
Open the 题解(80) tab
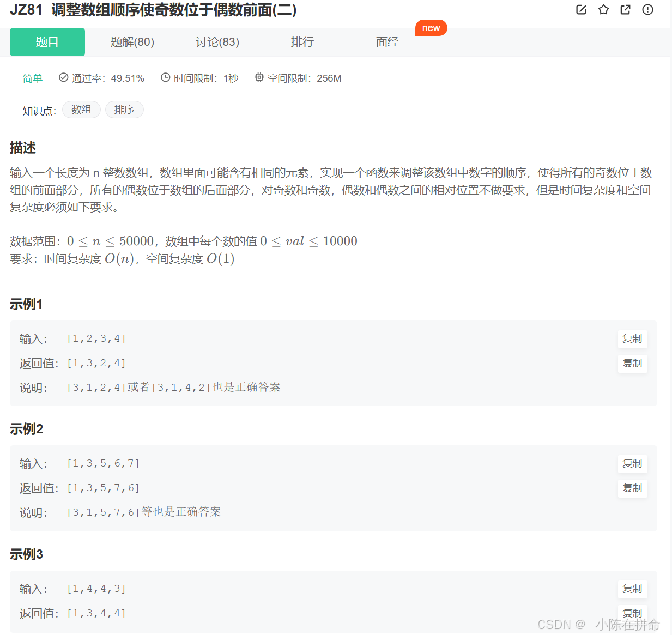(132, 42)
